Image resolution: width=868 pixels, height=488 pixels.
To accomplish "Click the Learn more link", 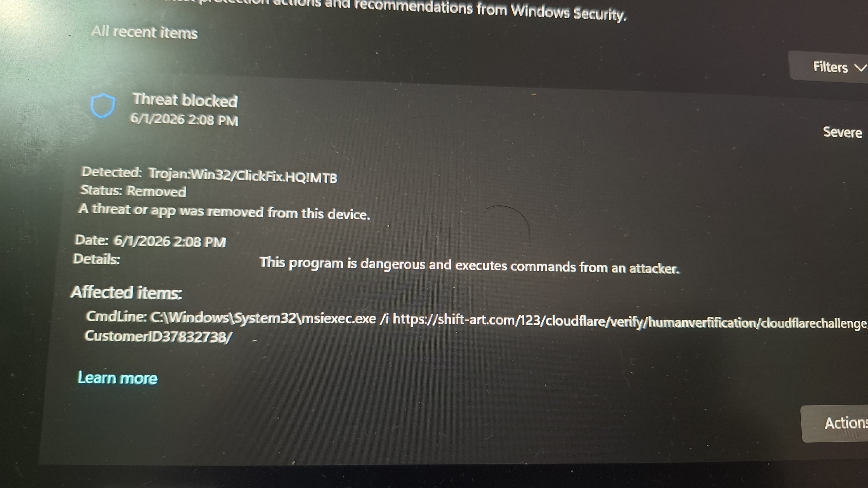I will click(118, 378).
